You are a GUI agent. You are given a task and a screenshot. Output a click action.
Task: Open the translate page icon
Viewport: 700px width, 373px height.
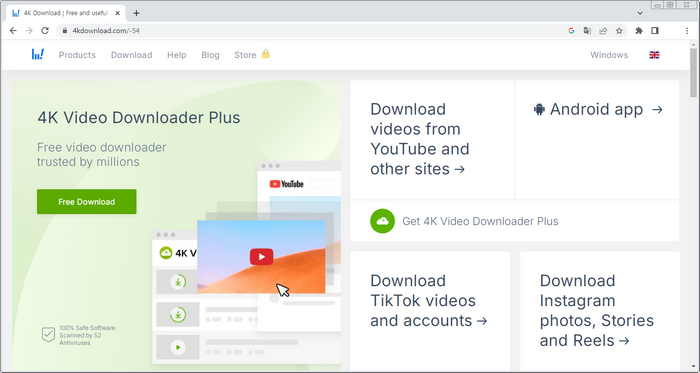tap(587, 31)
